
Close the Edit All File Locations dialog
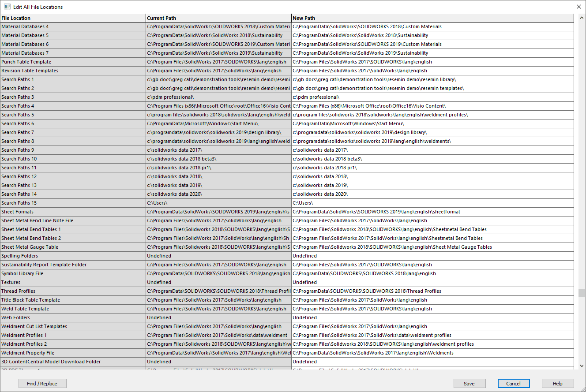(579, 7)
